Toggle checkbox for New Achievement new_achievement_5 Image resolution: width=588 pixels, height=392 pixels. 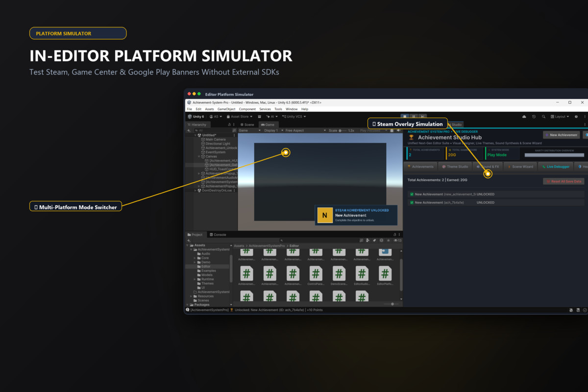click(412, 194)
